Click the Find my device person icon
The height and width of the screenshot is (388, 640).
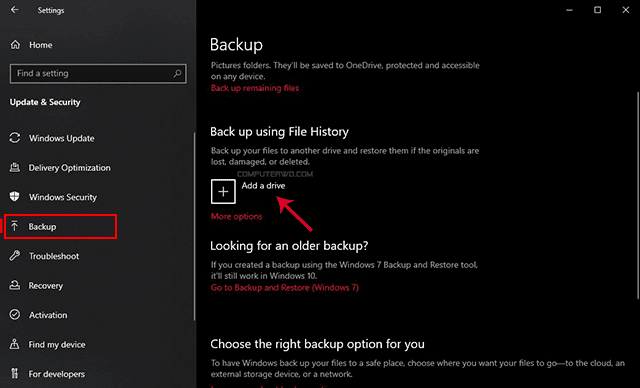tap(15, 344)
